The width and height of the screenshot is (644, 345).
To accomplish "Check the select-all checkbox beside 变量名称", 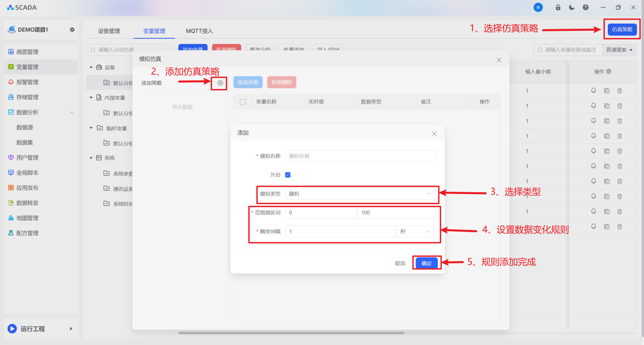I will [243, 102].
